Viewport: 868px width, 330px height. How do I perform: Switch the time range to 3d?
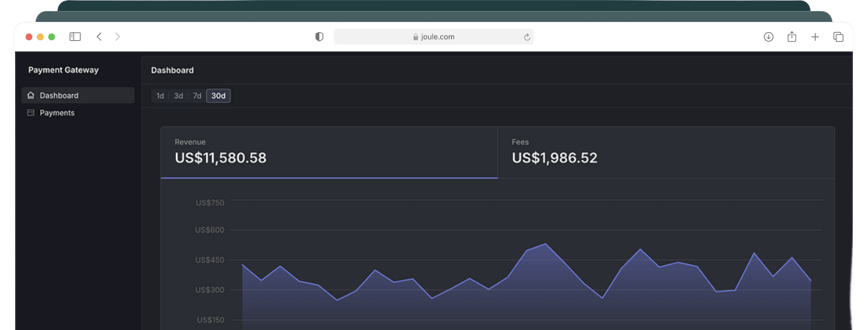pos(178,96)
